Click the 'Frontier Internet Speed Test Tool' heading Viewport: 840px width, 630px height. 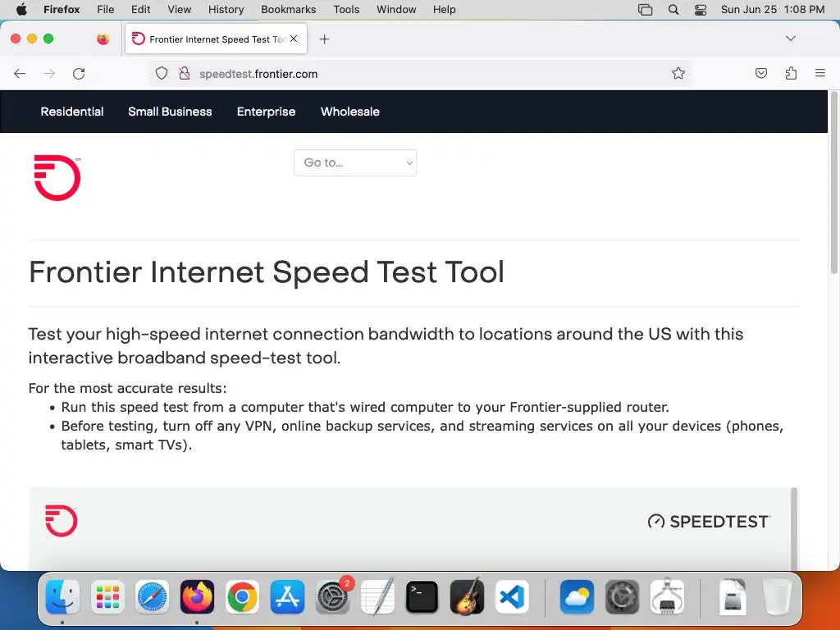point(267,272)
